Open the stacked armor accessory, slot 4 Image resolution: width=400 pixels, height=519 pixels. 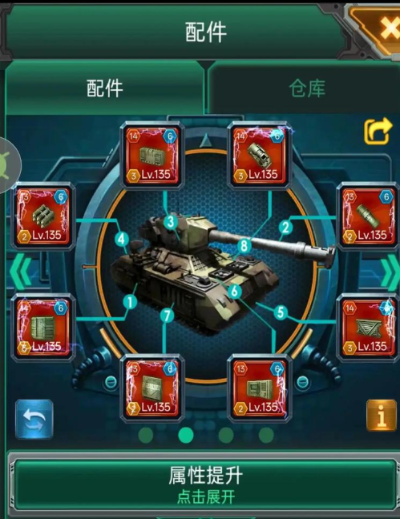pyautogui.click(x=43, y=216)
